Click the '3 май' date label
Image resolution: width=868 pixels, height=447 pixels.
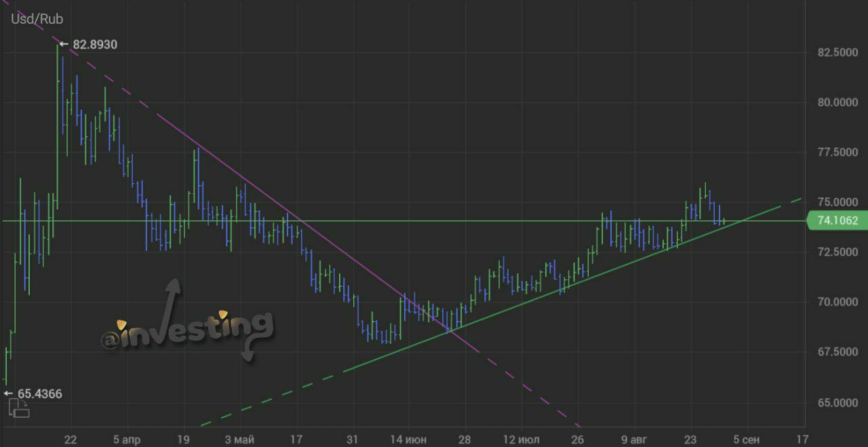239,440
